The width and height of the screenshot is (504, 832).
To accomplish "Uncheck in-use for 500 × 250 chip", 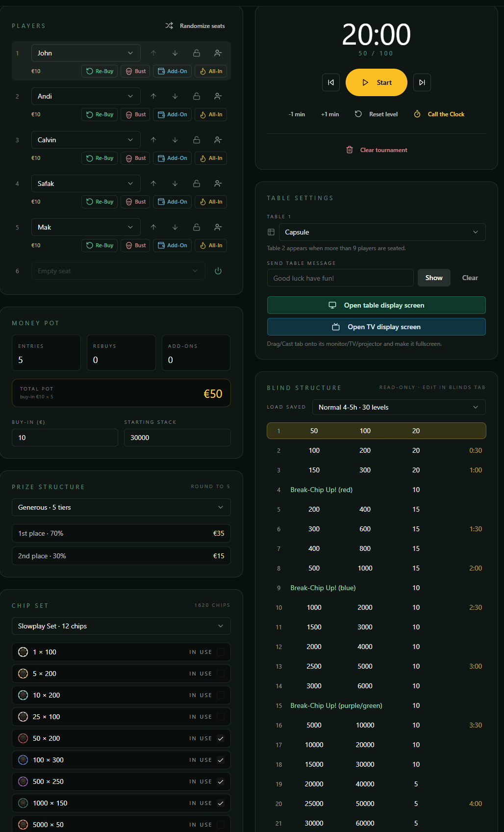I will coord(221,781).
